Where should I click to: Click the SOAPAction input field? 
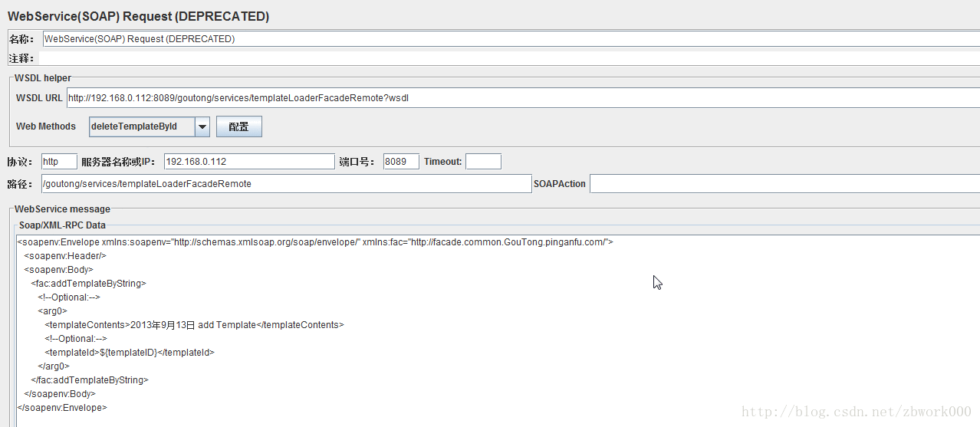784,184
